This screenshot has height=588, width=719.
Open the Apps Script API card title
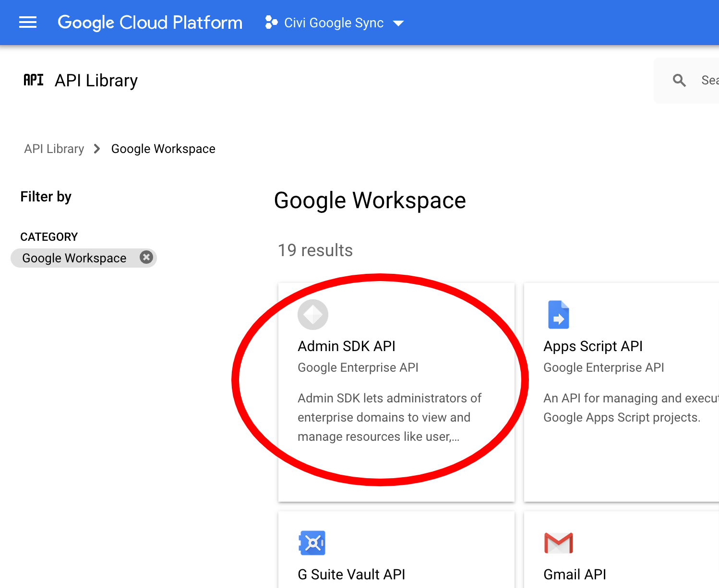pos(593,346)
